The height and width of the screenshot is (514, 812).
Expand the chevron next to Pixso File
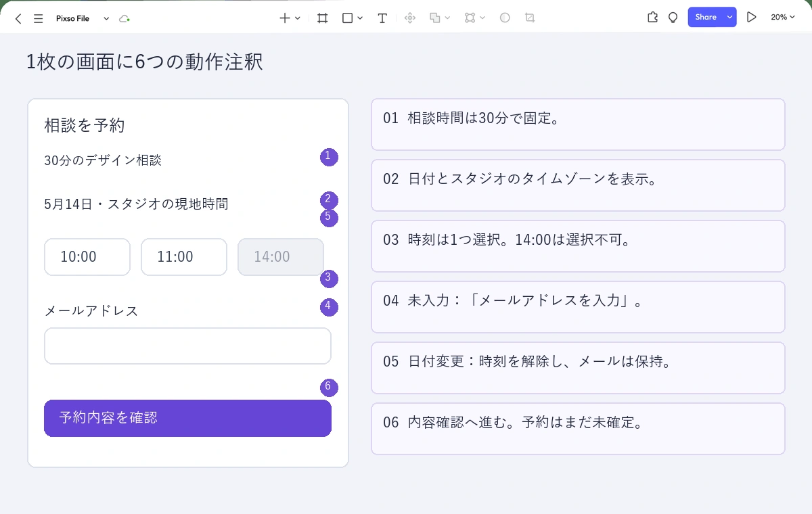[x=106, y=19]
